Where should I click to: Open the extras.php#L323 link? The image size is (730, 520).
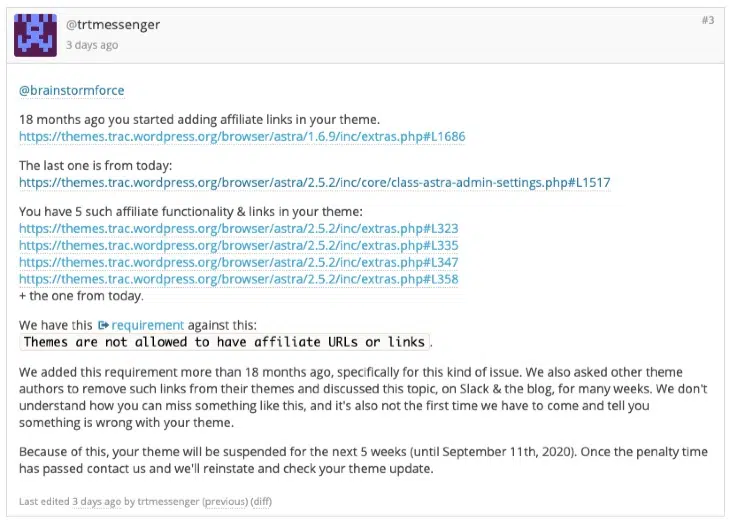pos(238,228)
